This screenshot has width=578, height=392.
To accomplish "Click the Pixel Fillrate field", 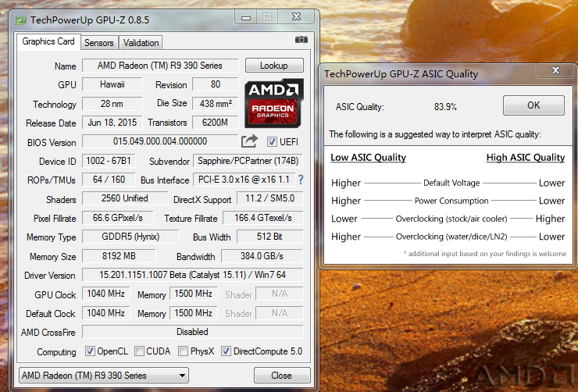I will coord(118,218).
